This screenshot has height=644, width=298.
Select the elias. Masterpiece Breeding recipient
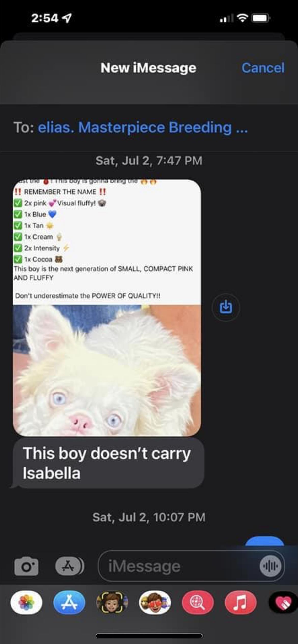[143, 127]
